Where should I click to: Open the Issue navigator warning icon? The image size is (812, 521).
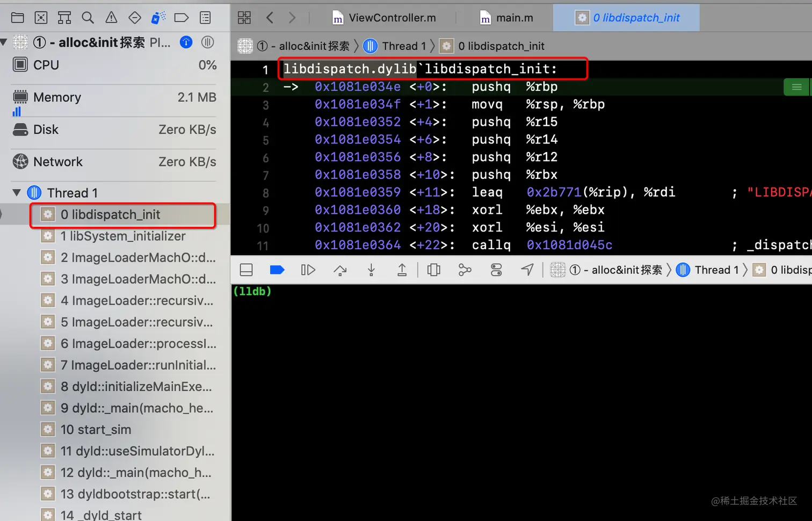[111, 18]
